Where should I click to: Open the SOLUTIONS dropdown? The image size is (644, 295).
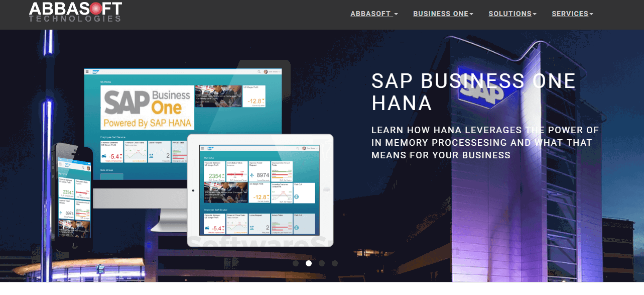coord(512,14)
